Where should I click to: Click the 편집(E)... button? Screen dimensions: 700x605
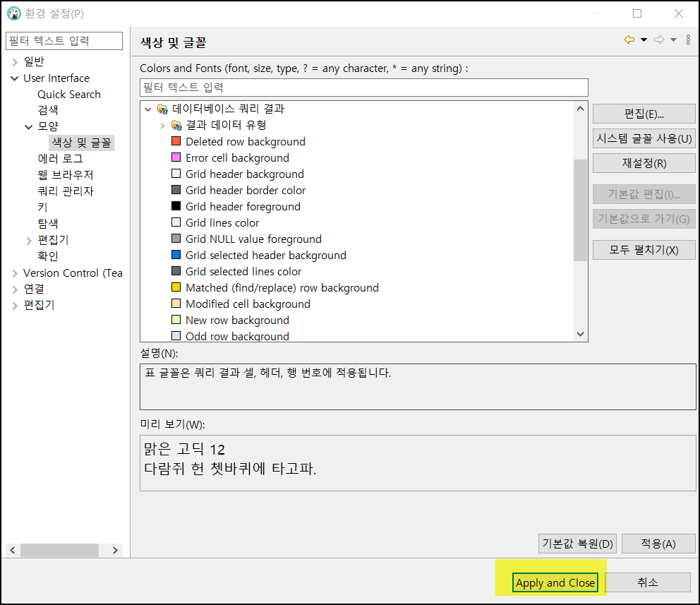[x=644, y=114]
